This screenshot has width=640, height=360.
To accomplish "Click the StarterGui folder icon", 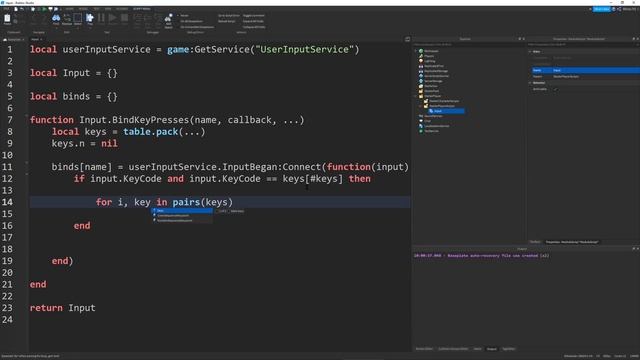I will 421,86.
